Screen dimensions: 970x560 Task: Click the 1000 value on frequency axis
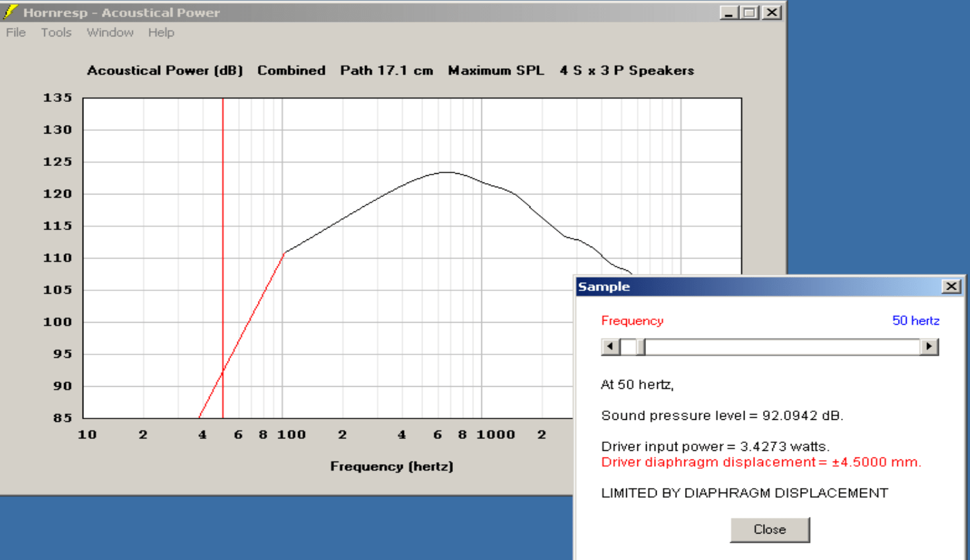pos(496,434)
